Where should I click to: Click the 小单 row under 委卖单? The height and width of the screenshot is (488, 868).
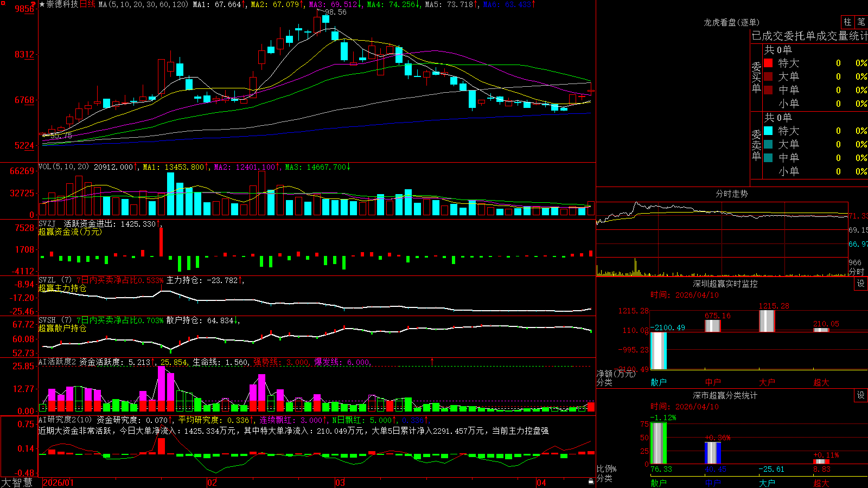pos(815,171)
